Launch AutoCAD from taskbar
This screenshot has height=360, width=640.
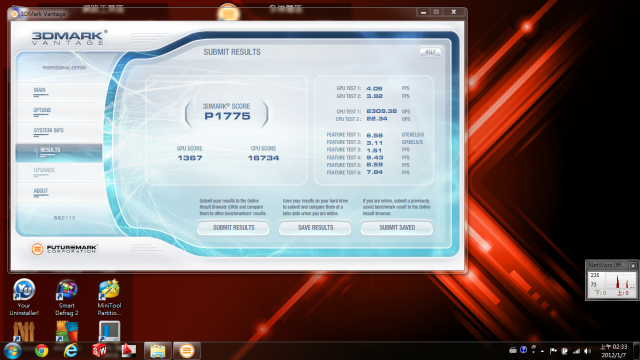128,351
